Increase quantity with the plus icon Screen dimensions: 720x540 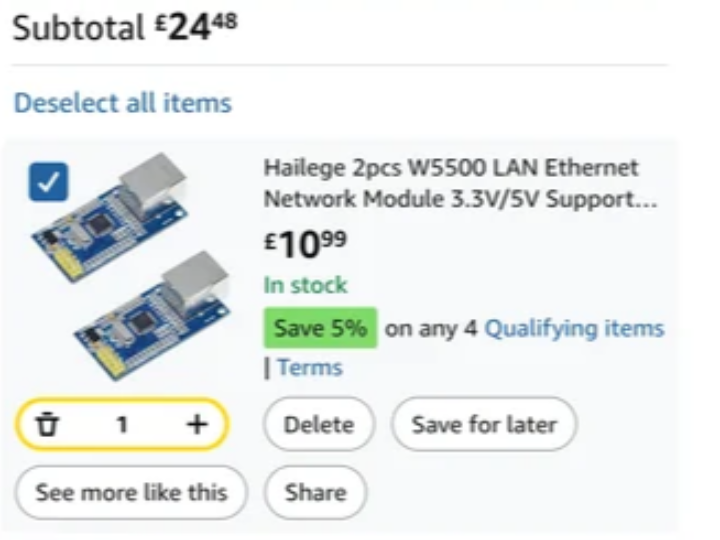click(x=197, y=425)
